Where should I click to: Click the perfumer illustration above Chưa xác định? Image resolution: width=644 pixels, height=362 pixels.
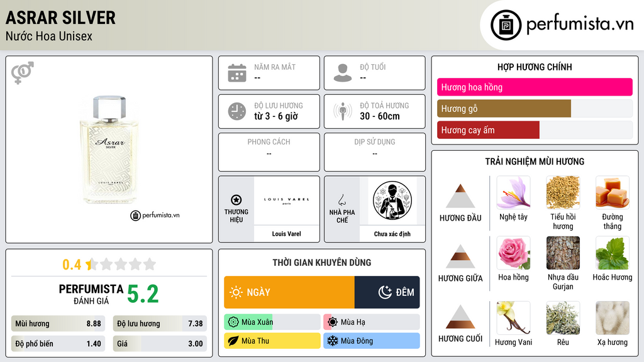pyautogui.click(x=392, y=200)
